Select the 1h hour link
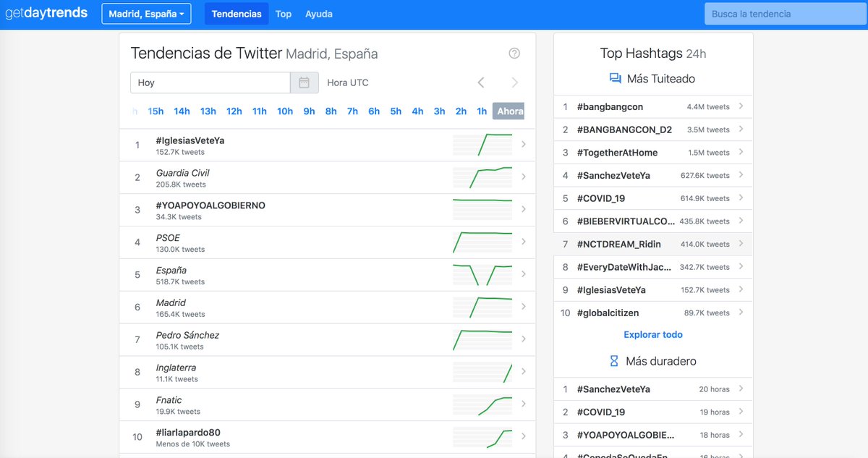This screenshot has width=868, height=458. click(x=482, y=111)
